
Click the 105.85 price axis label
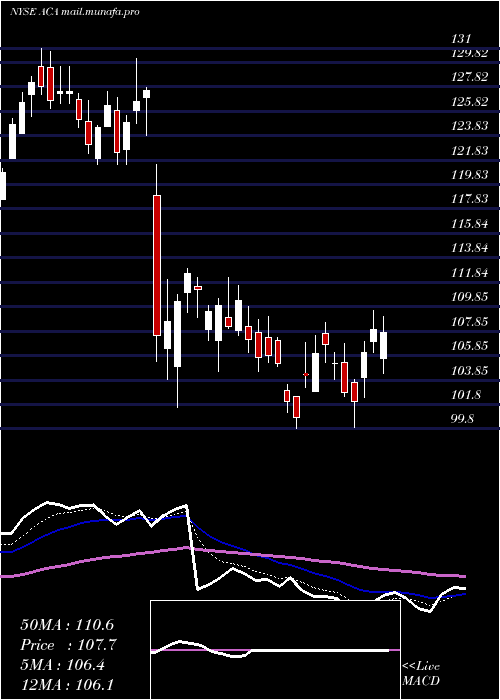tap(469, 346)
